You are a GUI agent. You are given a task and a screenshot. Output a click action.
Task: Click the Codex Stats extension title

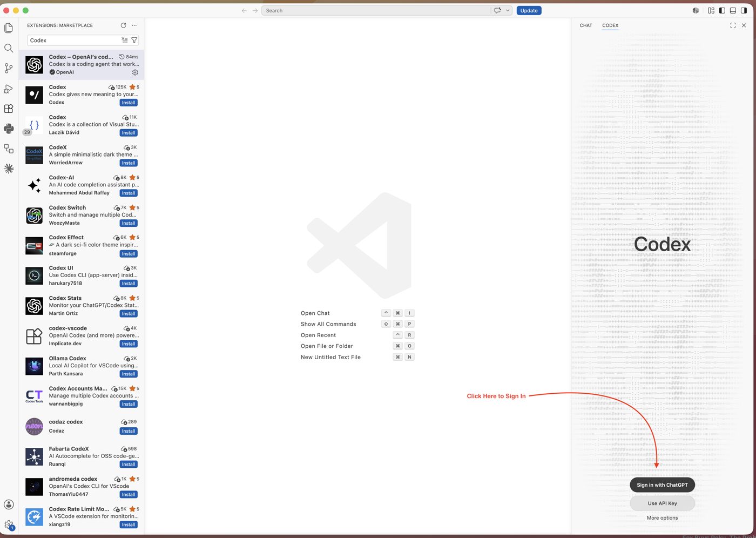[x=65, y=298]
